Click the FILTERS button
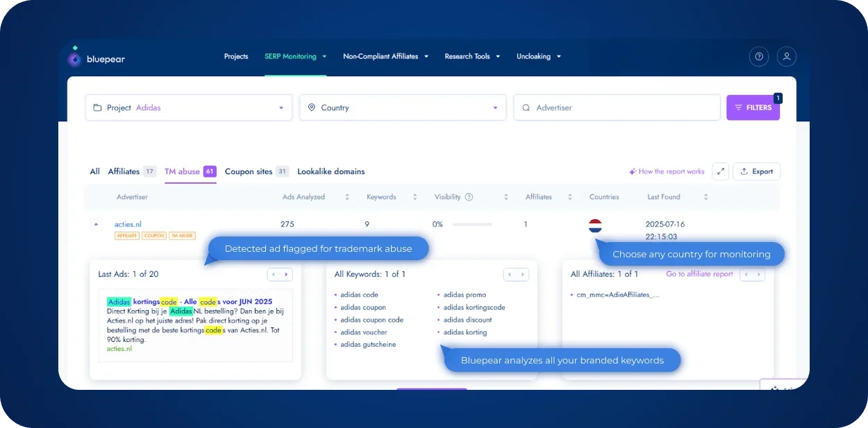 [753, 108]
